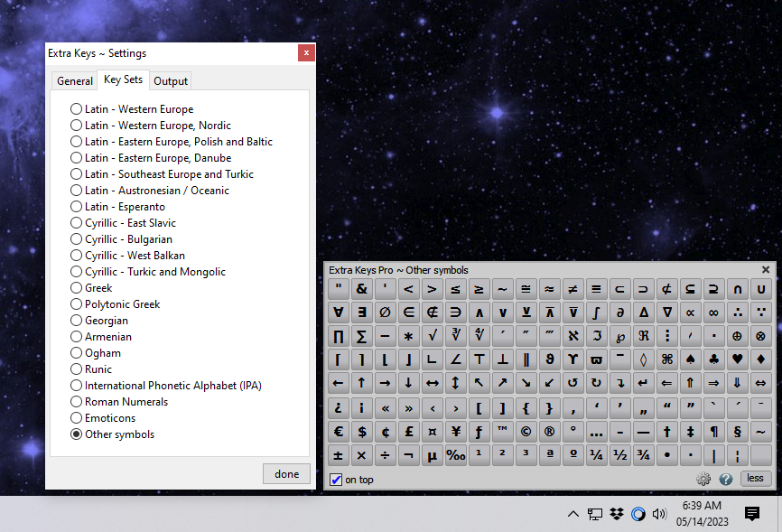782x532 pixels.
Task: Click the three-quarters fraction key
Action: click(x=643, y=455)
